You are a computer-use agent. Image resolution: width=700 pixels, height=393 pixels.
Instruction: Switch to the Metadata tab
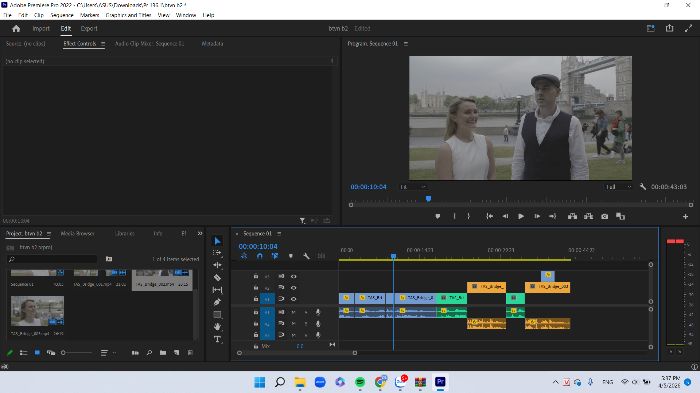212,44
